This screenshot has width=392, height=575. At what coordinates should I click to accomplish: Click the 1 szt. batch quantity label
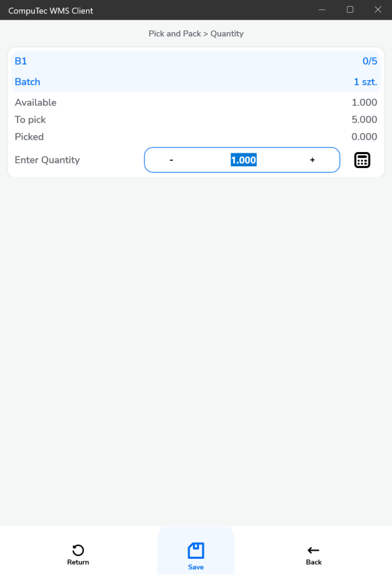[366, 81]
